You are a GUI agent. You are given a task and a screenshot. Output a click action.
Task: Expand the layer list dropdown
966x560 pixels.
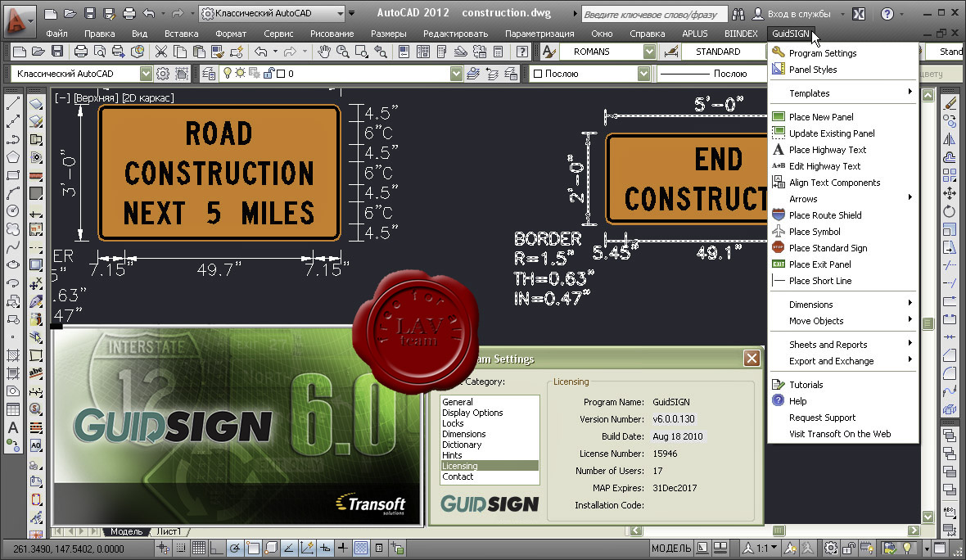point(456,74)
